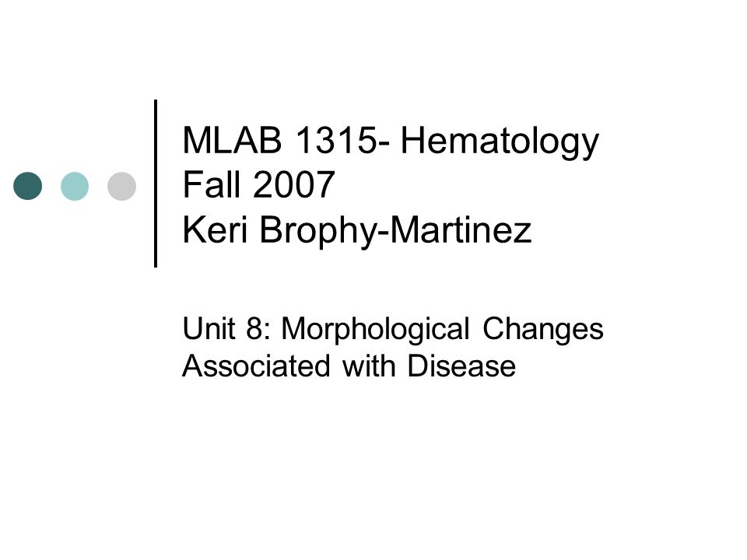
Task: Click the first name Keri
Action: (215, 229)
